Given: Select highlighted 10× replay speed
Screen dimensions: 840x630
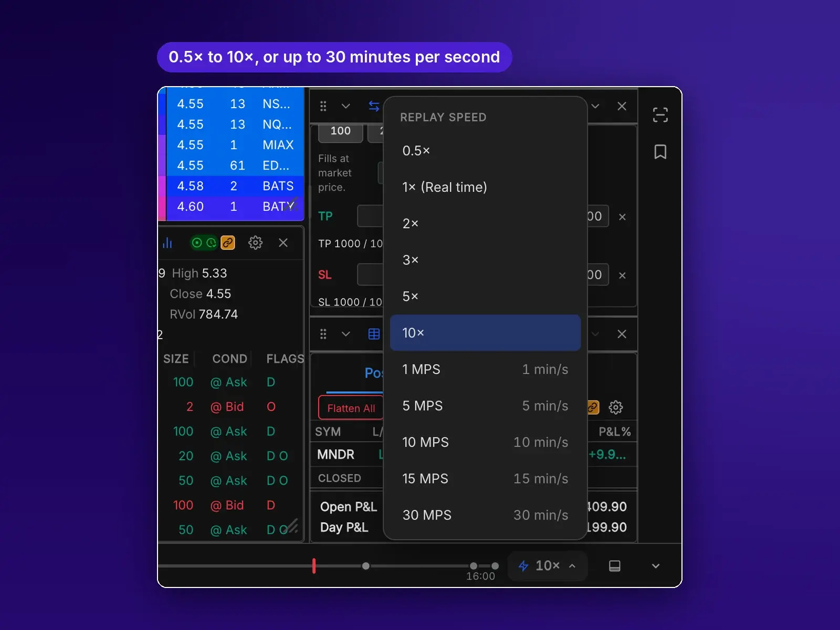Looking at the screenshot, I should tap(485, 333).
